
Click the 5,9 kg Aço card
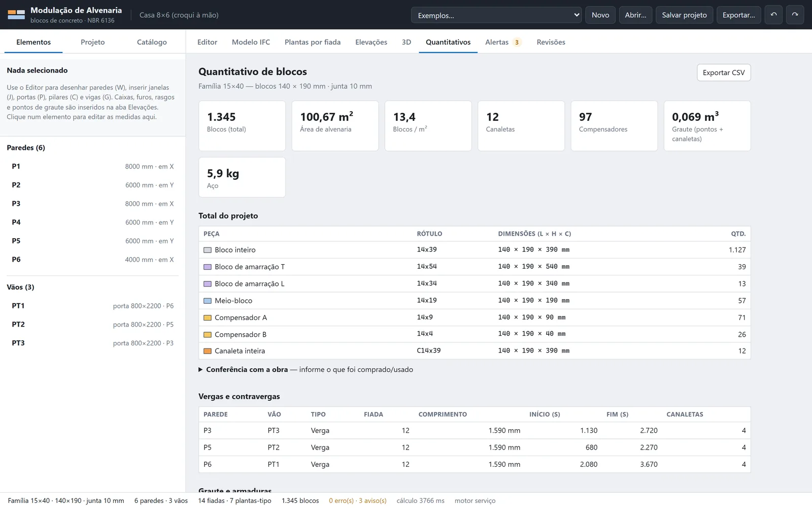pyautogui.click(x=242, y=177)
